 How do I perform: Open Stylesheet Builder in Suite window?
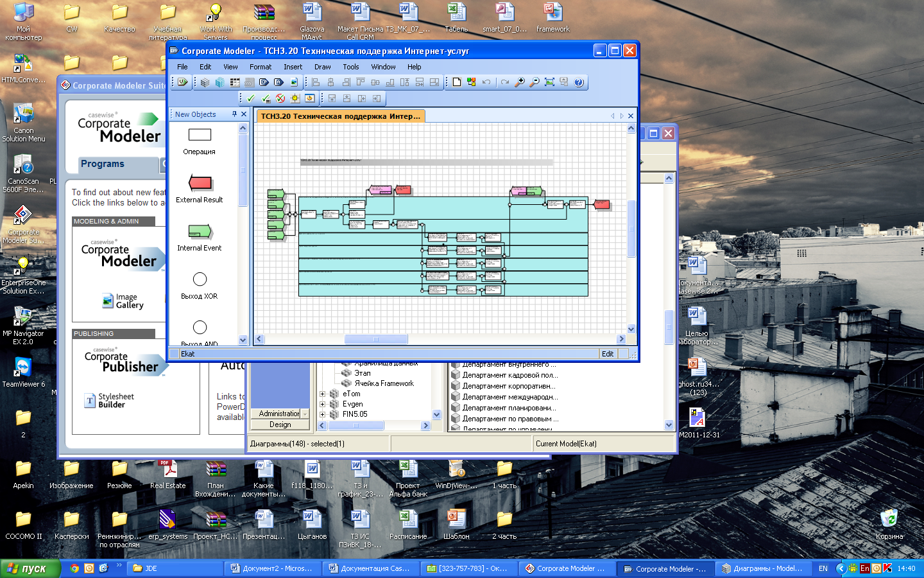[x=110, y=401]
